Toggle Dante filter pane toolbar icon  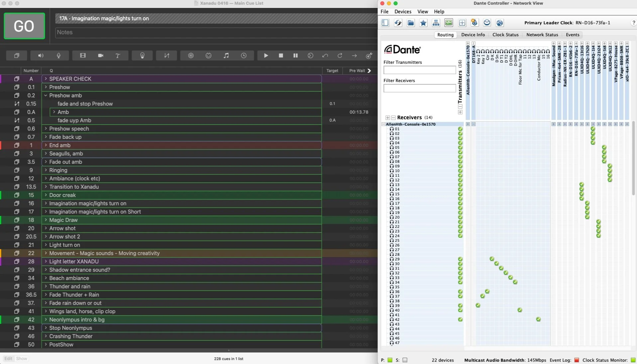[x=385, y=23]
